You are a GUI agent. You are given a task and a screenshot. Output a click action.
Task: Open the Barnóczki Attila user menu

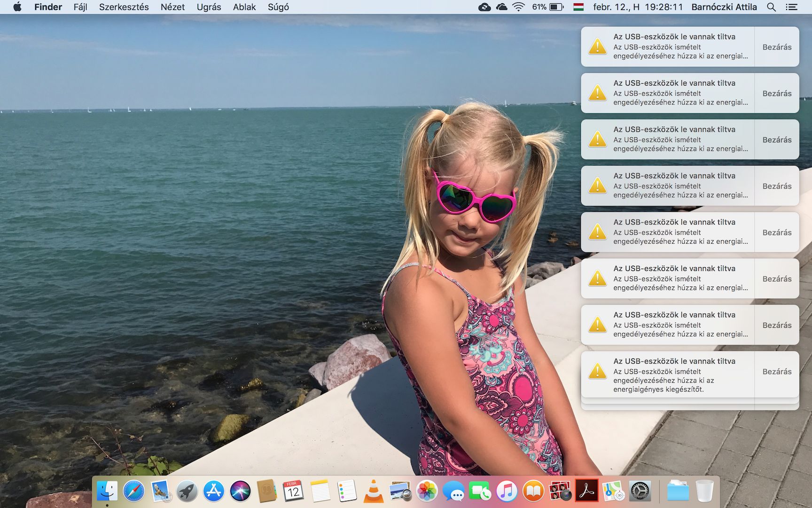(x=724, y=7)
